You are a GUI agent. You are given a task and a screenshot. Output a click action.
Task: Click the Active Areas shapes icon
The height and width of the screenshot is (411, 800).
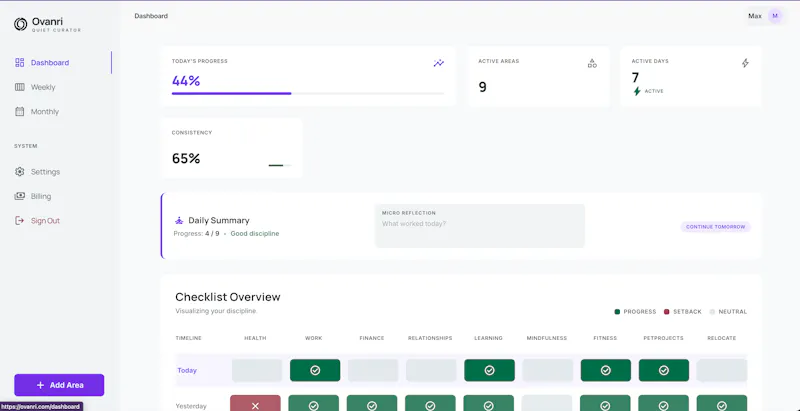point(592,63)
